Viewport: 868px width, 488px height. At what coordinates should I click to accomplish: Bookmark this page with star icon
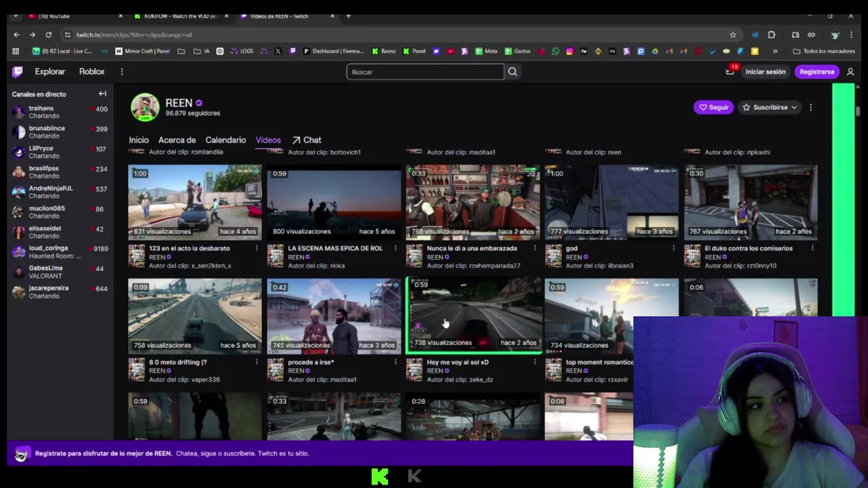(732, 35)
